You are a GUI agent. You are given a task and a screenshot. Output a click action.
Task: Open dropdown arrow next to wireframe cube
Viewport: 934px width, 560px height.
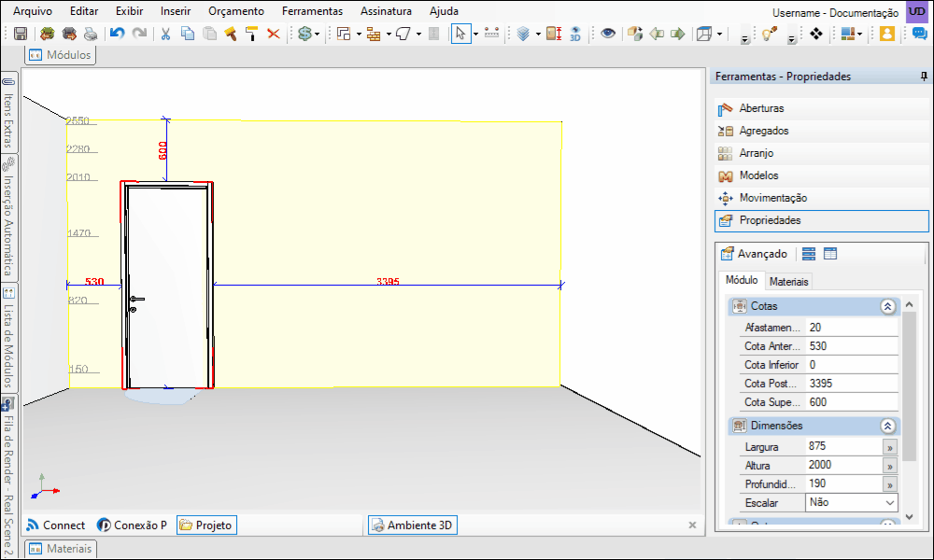coord(719,34)
